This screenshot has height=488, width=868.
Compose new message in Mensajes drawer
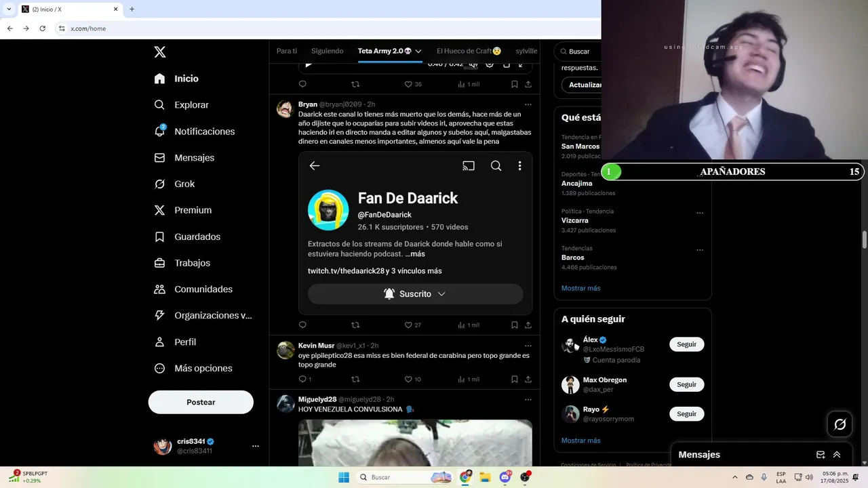[821, 455]
